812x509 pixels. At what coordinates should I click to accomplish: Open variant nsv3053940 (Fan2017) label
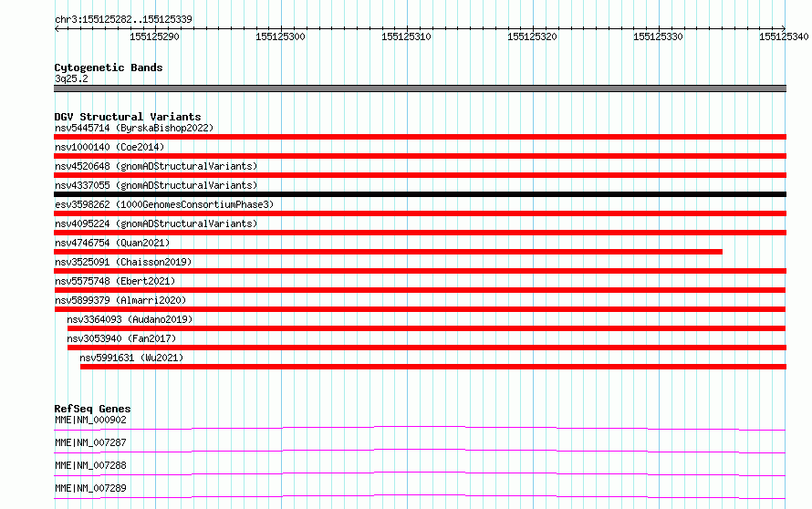click(x=121, y=338)
